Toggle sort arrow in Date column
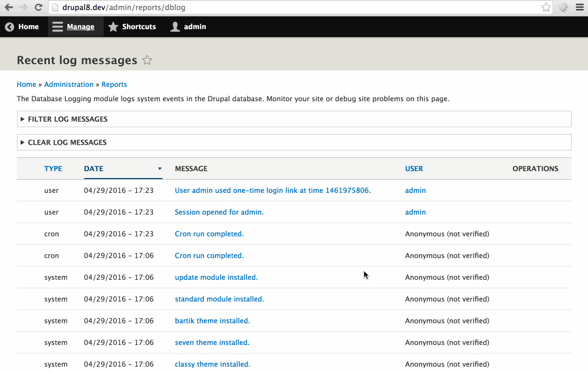The height and width of the screenshot is (372, 588). [x=159, y=169]
